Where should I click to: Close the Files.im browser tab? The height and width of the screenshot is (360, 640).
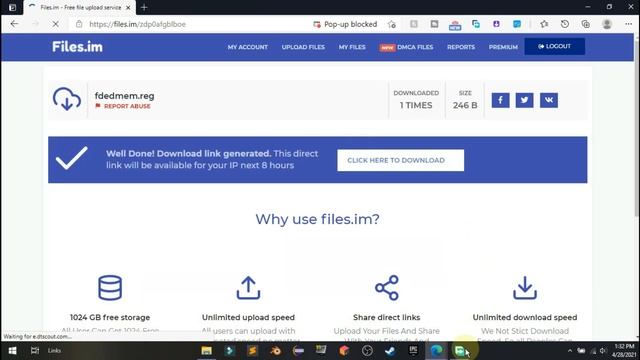pos(128,7)
